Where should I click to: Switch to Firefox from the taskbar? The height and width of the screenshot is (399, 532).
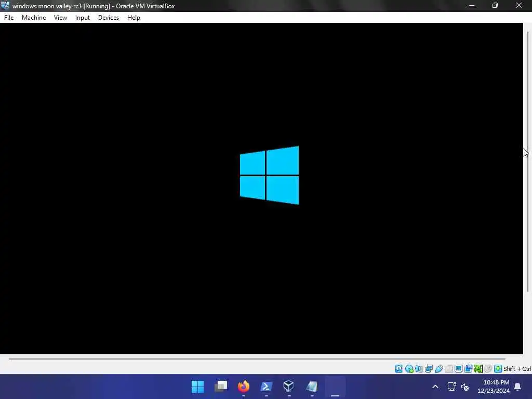tap(244, 387)
